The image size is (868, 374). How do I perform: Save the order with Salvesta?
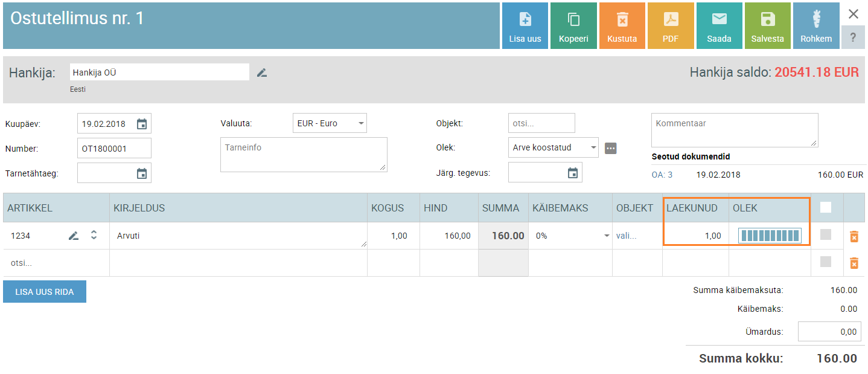point(767,20)
